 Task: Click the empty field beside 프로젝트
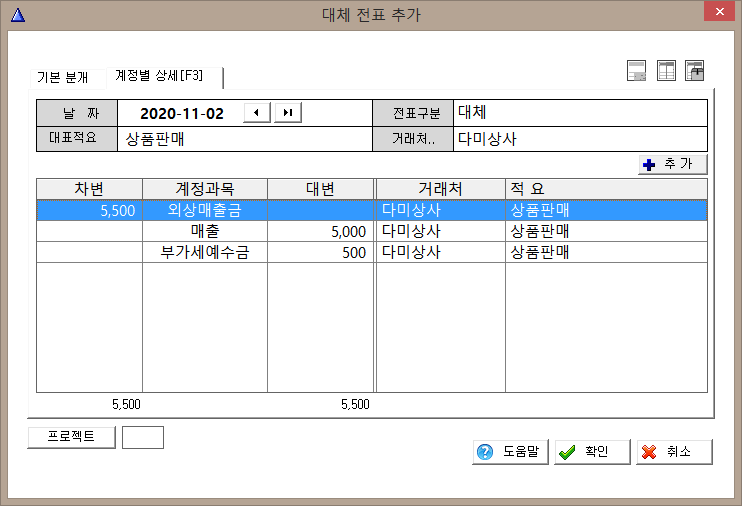(143, 437)
